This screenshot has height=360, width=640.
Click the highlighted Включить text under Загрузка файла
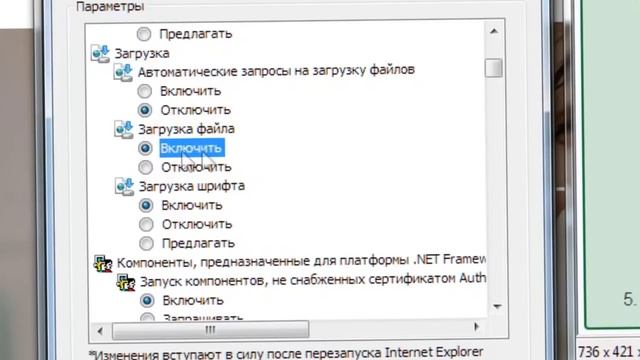coord(192,148)
